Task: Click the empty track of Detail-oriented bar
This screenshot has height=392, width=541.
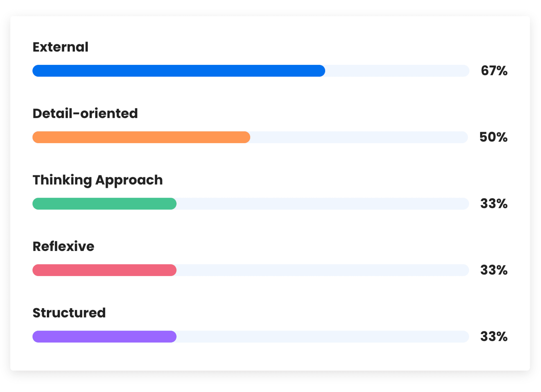Action: coord(359,137)
